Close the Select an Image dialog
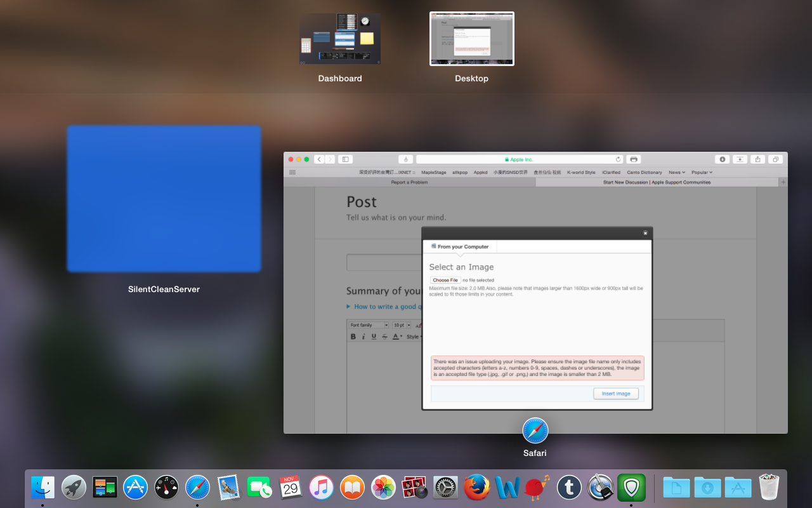This screenshot has height=508, width=812. point(645,233)
